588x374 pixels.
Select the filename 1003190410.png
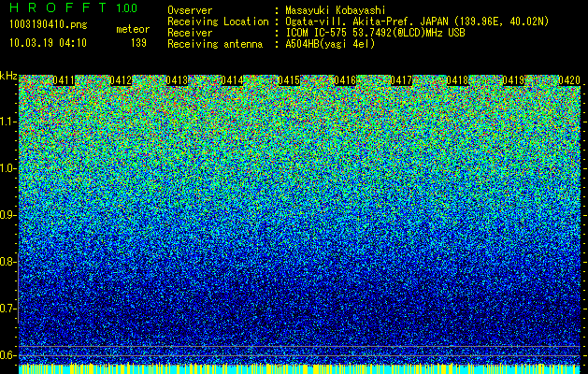[49, 25]
